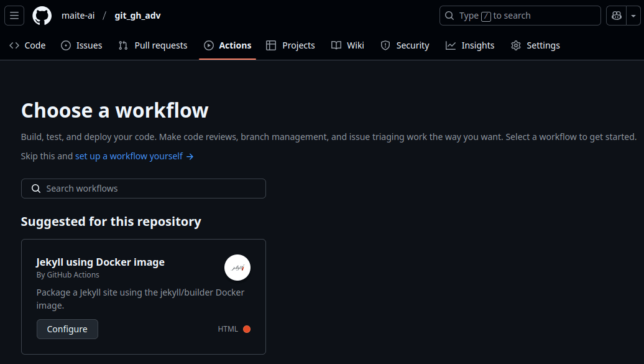The image size is (644, 364).
Task: Click the Security shield icon
Action: pyautogui.click(x=385, y=45)
